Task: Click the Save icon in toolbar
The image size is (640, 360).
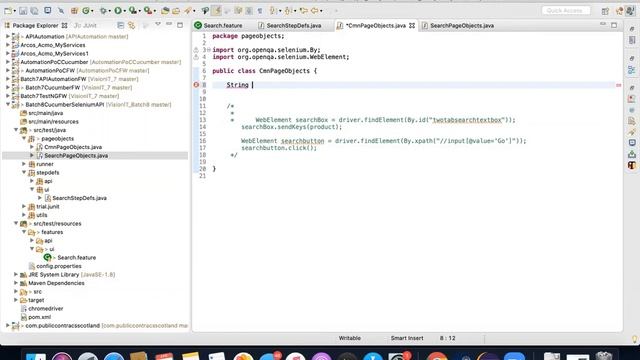Action: click(23, 11)
